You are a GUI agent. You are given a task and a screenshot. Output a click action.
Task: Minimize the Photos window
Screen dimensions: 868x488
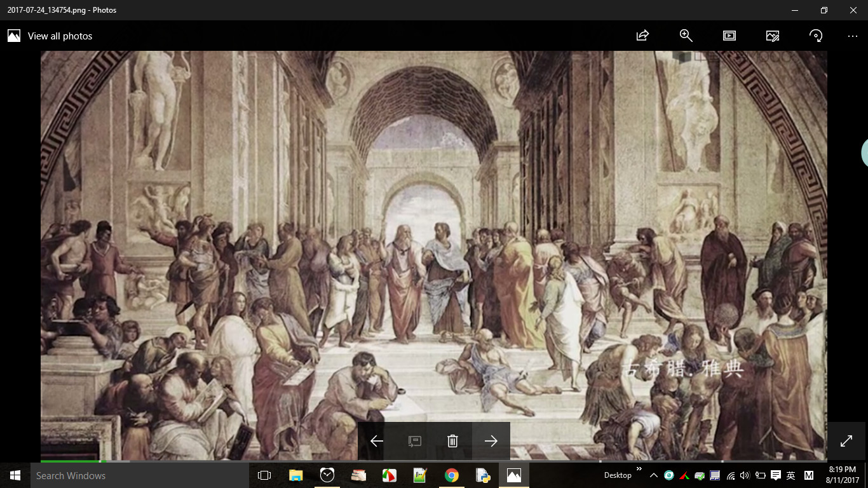(x=795, y=10)
